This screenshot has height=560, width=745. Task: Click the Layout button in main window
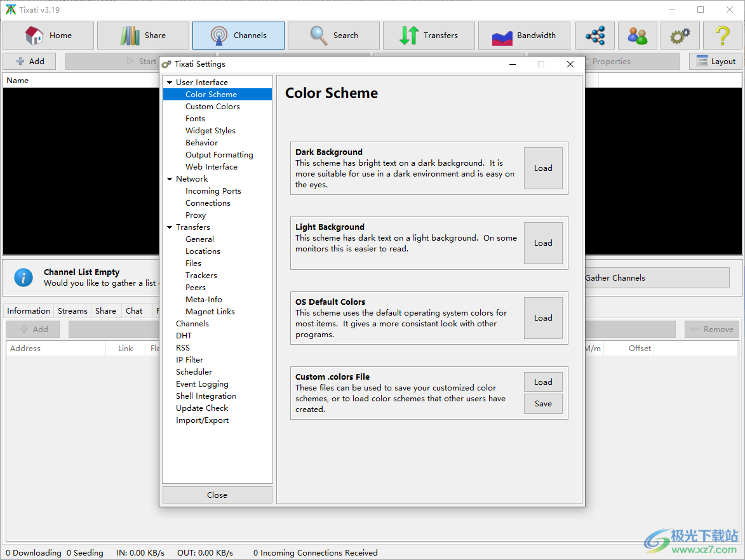click(x=716, y=62)
